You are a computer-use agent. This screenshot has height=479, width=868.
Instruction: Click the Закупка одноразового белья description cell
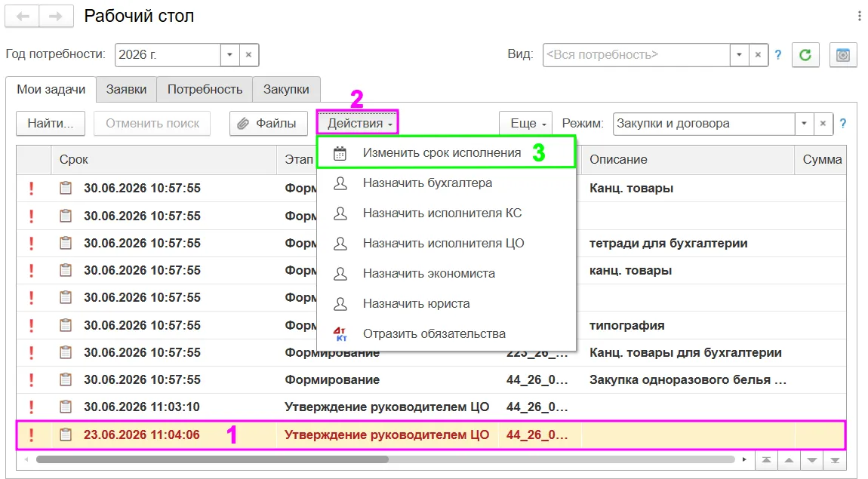click(x=688, y=379)
